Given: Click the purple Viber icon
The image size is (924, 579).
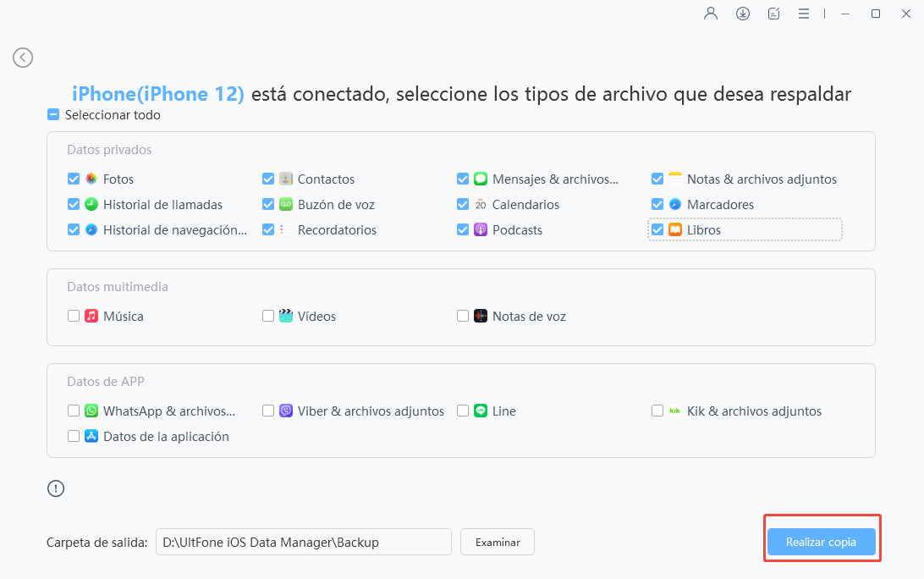Looking at the screenshot, I should coord(286,411).
